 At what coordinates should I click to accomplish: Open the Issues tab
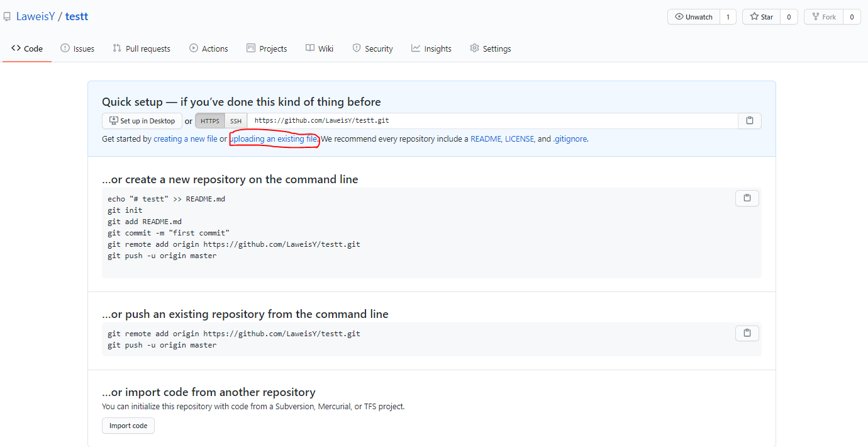(x=77, y=48)
